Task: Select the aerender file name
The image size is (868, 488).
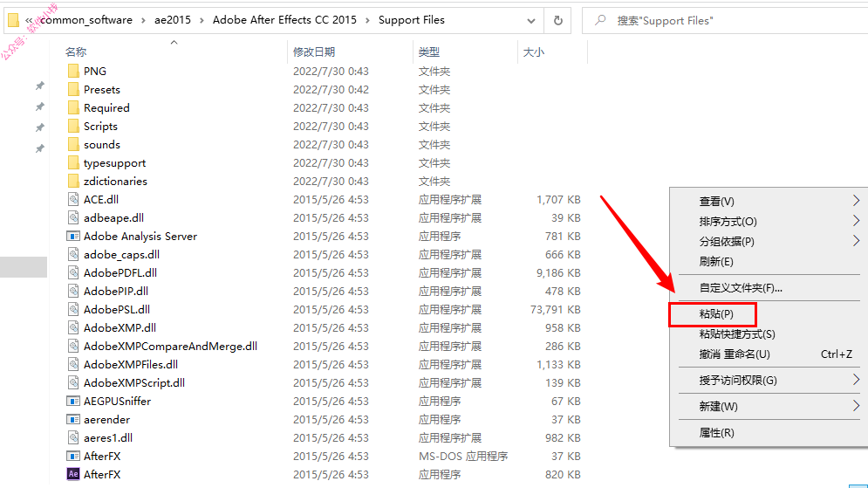Action: (106, 419)
